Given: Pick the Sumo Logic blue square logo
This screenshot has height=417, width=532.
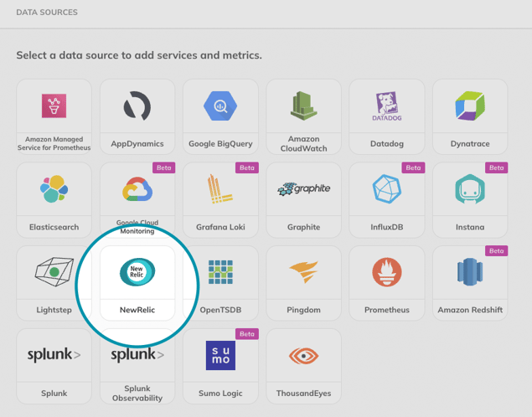Looking at the screenshot, I should point(220,355).
